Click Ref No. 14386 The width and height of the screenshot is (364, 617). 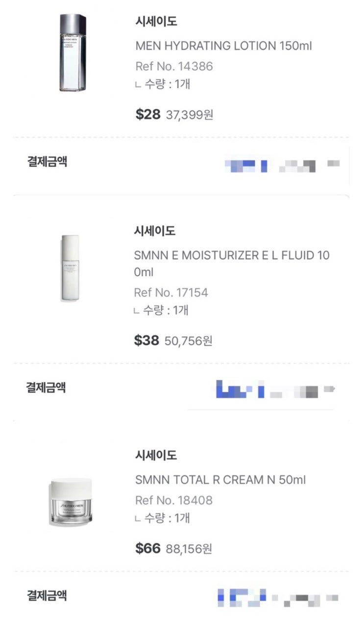[174, 66]
